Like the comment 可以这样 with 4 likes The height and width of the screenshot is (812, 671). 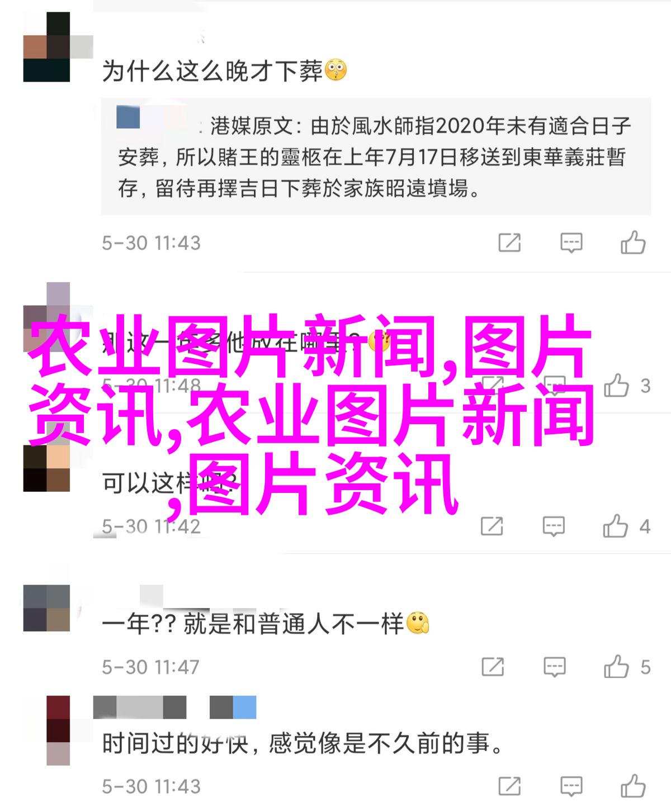(616, 526)
